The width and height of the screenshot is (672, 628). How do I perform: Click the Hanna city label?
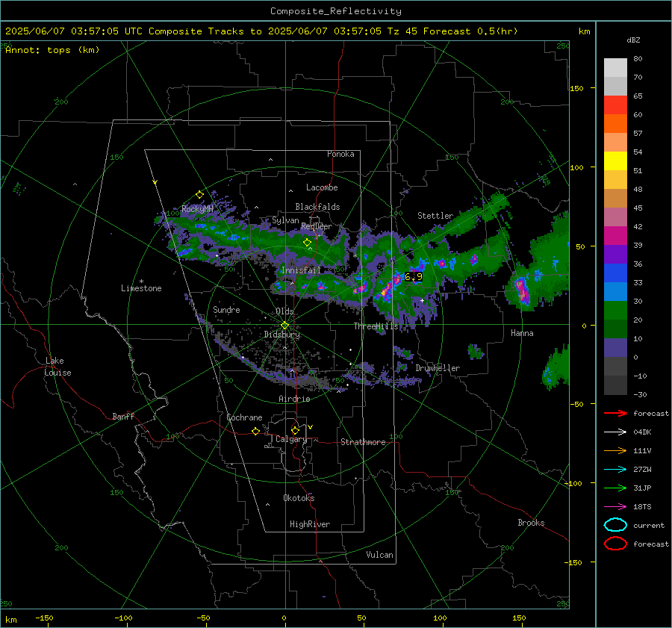click(522, 333)
